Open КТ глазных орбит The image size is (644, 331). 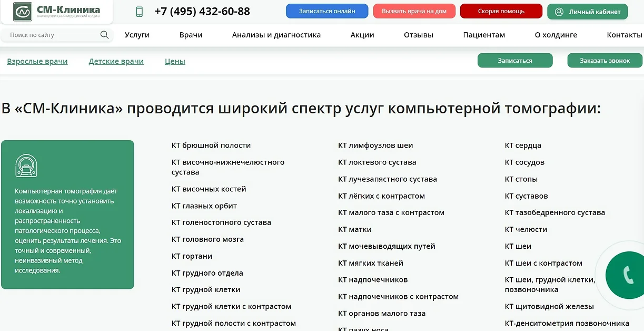click(x=204, y=206)
